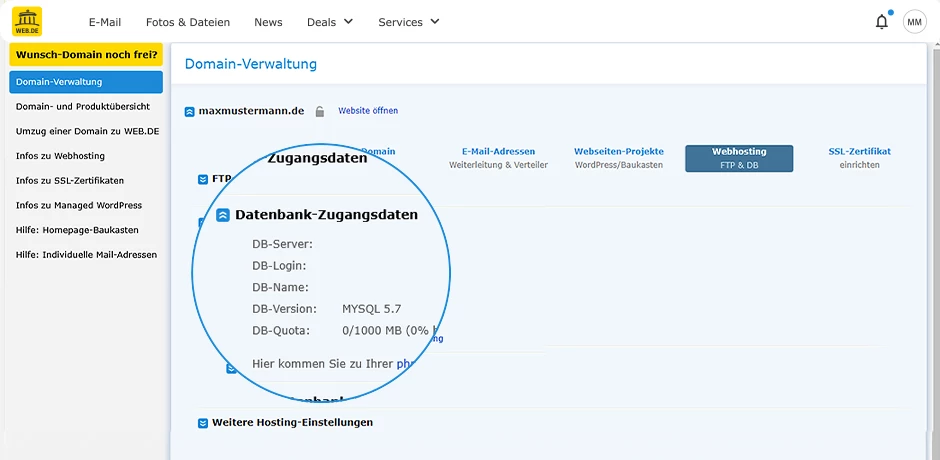Select the Webhosting FTP & DB tab
The image size is (940, 460).
(739, 158)
